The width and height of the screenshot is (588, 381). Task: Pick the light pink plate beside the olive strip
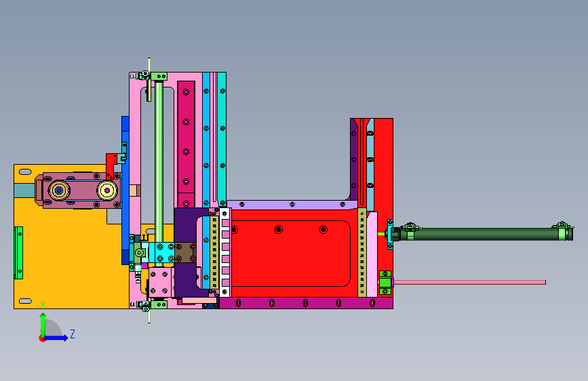tap(372, 254)
